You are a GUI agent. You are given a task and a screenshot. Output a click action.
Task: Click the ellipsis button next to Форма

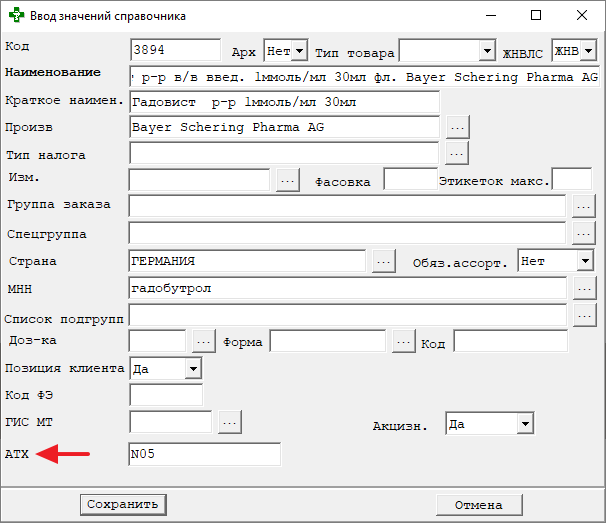403,342
